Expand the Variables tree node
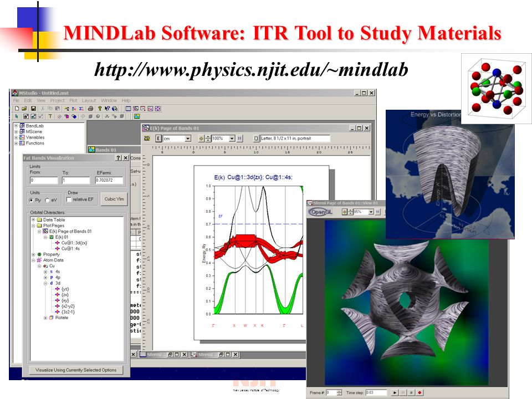Screen dimensions: 532x399 16,137
